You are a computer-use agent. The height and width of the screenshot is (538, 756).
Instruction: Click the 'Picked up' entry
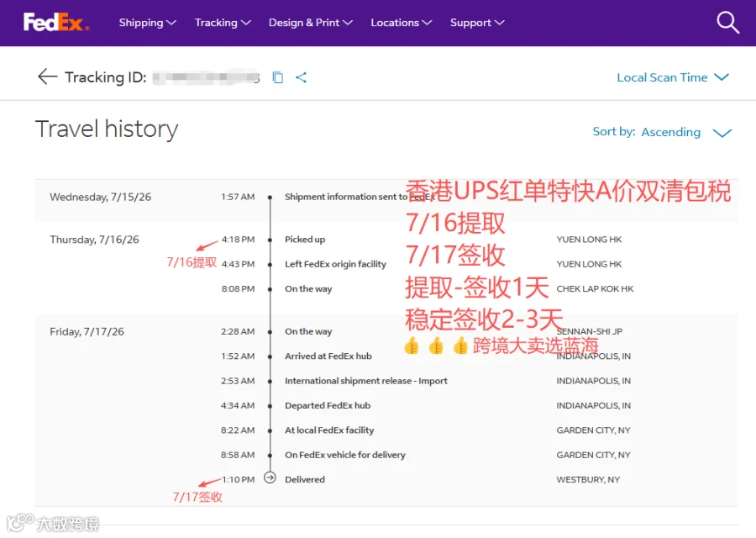click(305, 240)
